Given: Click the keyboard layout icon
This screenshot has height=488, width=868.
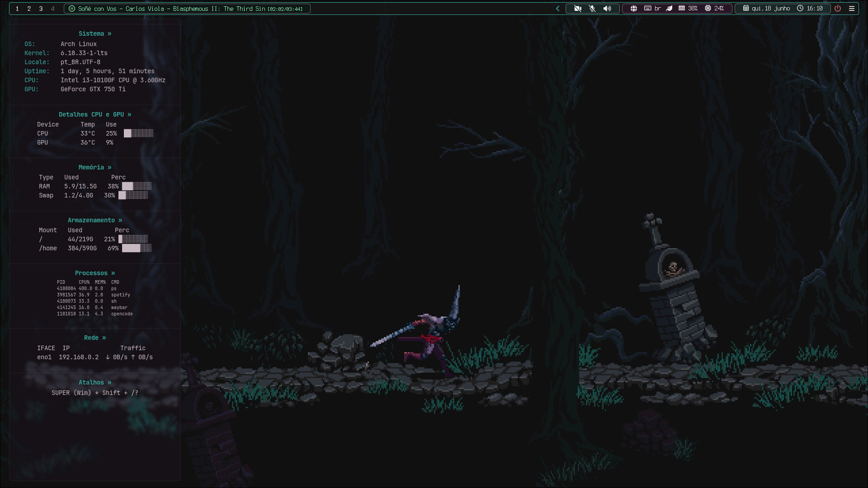Looking at the screenshot, I should point(647,9).
